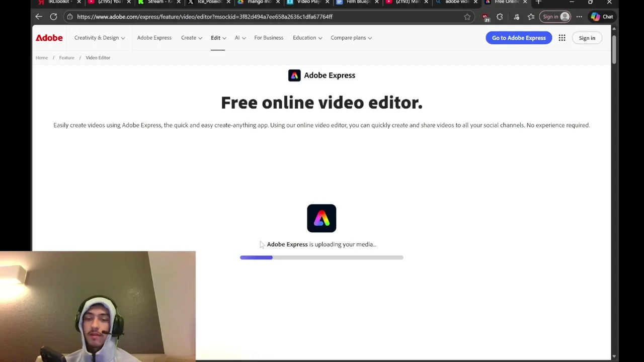Open the Copilot Chat button
Image resolution: width=644 pixels, height=362 pixels.
(602, 17)
